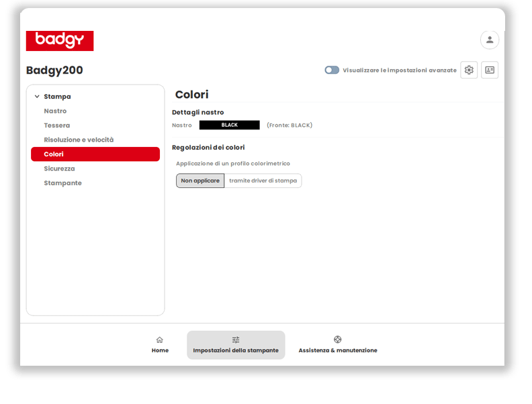Go to the Home tab label
Viewport: 532px width, 404px height.
160,350
